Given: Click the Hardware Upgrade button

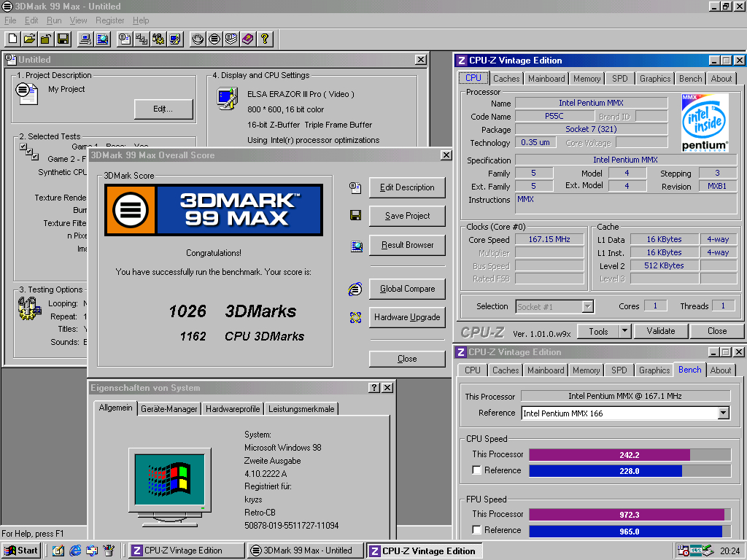Looking at the screenshot, I should pyautogui.click(x=407, y=317).
